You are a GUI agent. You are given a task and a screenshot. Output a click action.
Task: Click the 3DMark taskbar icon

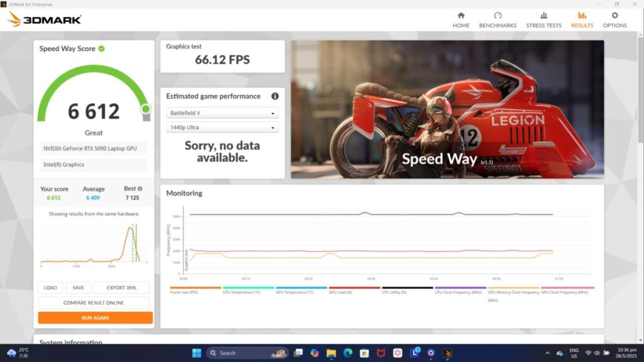(x=447, y=353)
